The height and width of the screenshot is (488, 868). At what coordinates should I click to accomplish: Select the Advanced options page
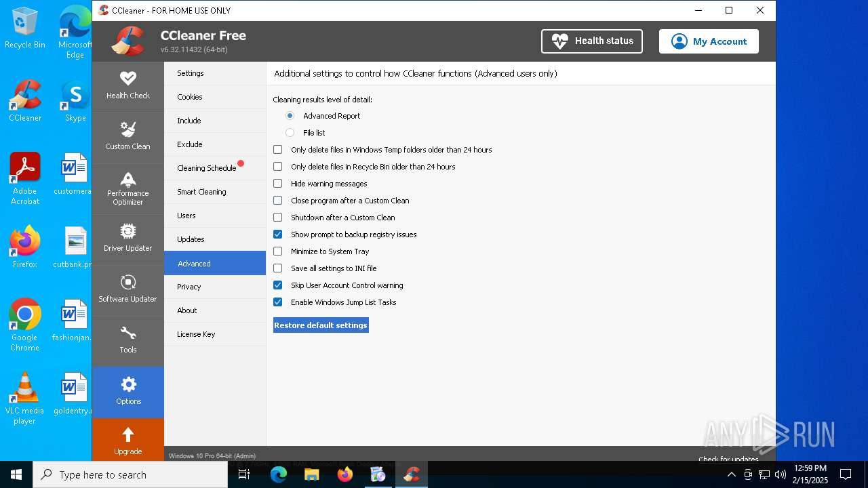(215, 263)
